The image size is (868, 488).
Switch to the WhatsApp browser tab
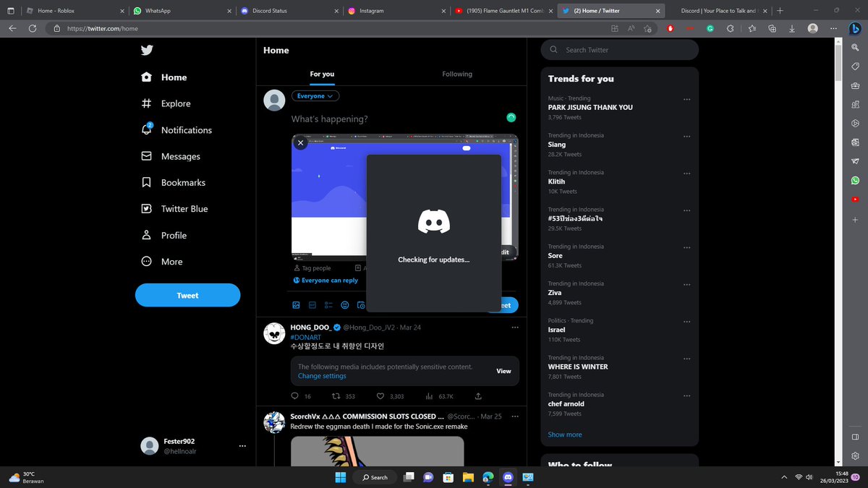[x=181, y=11]
